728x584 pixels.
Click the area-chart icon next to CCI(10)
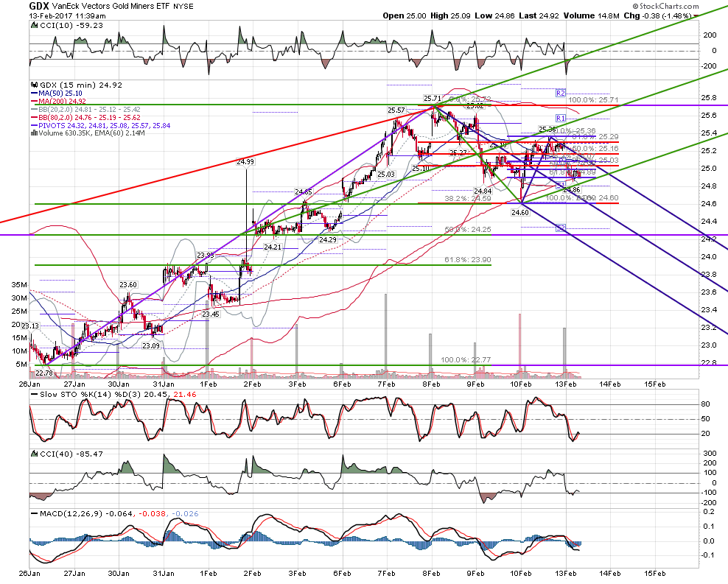(x=35, y=26)
